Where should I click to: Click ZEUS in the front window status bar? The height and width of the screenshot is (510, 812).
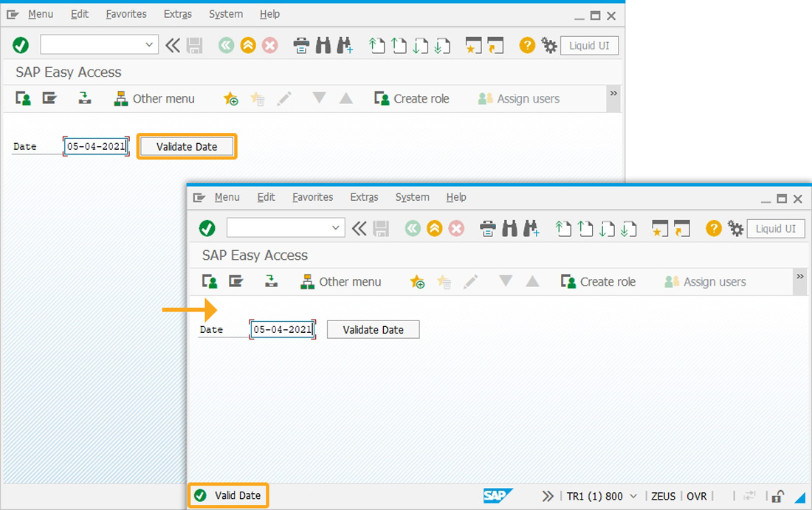point(664,496)
